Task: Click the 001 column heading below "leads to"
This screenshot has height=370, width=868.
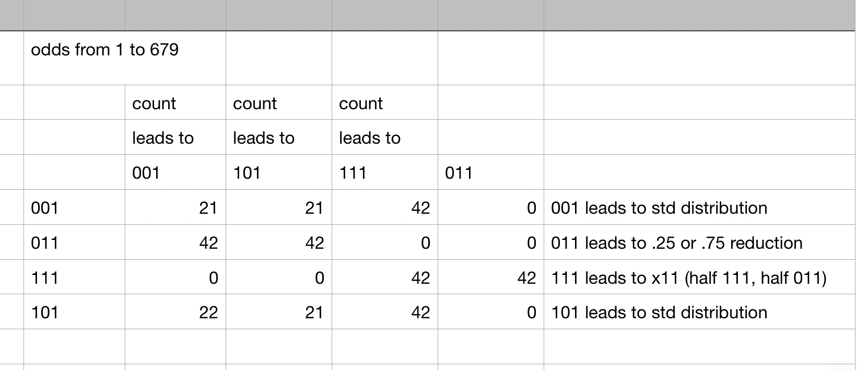Action: pos(146,173)
